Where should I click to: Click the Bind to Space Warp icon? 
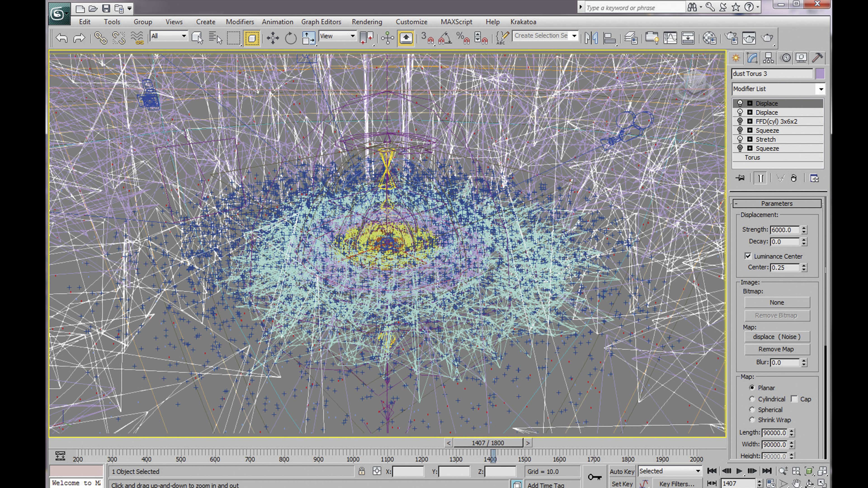[x=137, y=38]
